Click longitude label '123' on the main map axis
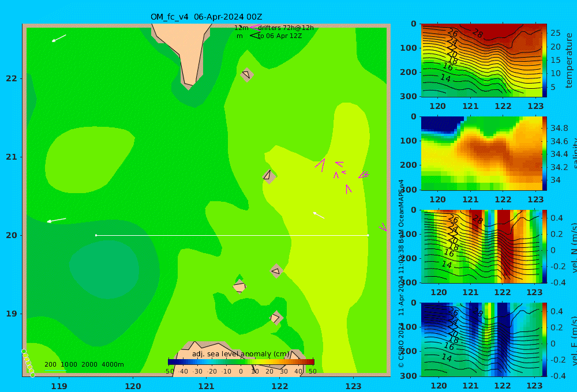577x392 pixels. pyautogui.click(x=354, y=386)
